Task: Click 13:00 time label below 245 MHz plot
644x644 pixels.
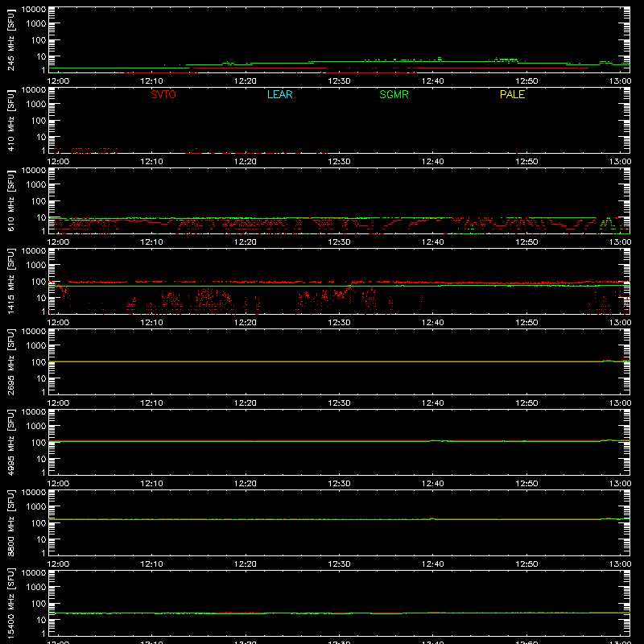Action: point(620,81)
